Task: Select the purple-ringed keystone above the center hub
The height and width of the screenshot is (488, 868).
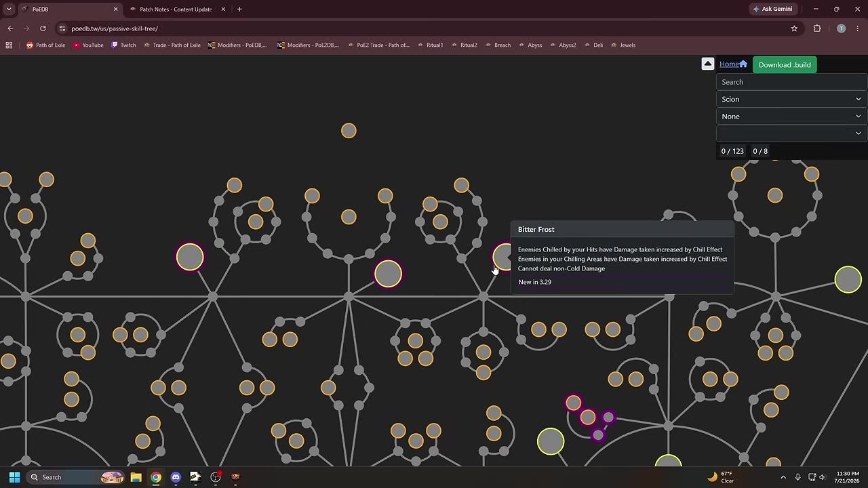Action: 388,274
